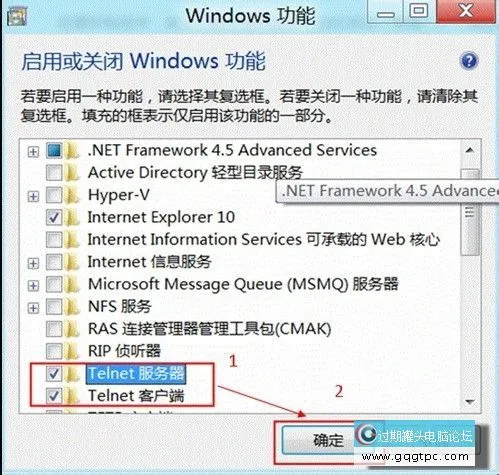
Task: Click folder icon beside RIP 侦听器
Action: click(72, 351)
